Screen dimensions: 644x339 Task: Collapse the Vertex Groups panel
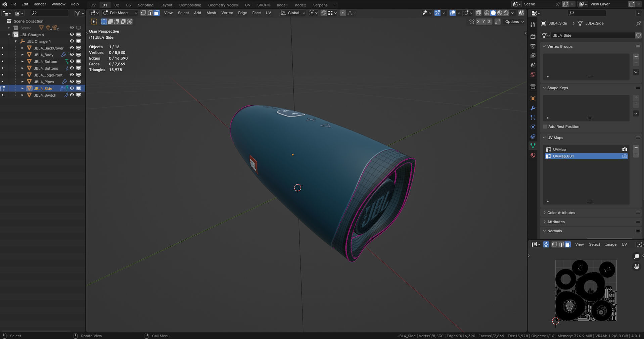tap(544, 46)
